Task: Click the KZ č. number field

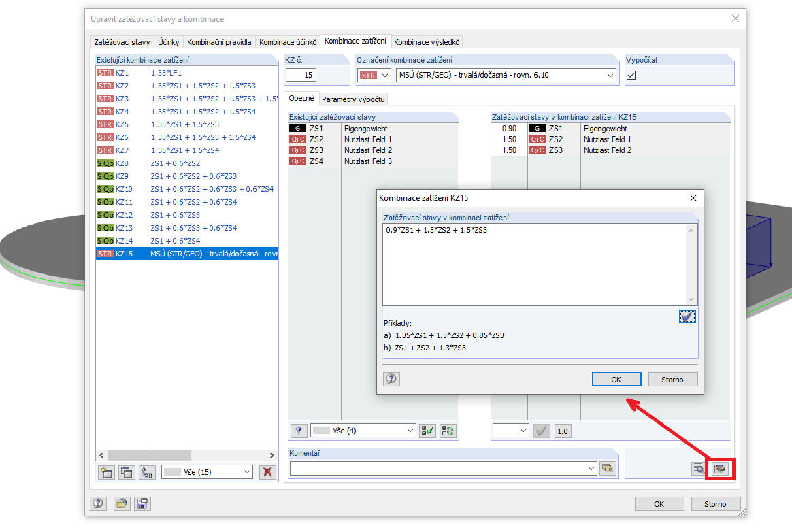Action: 301,76
